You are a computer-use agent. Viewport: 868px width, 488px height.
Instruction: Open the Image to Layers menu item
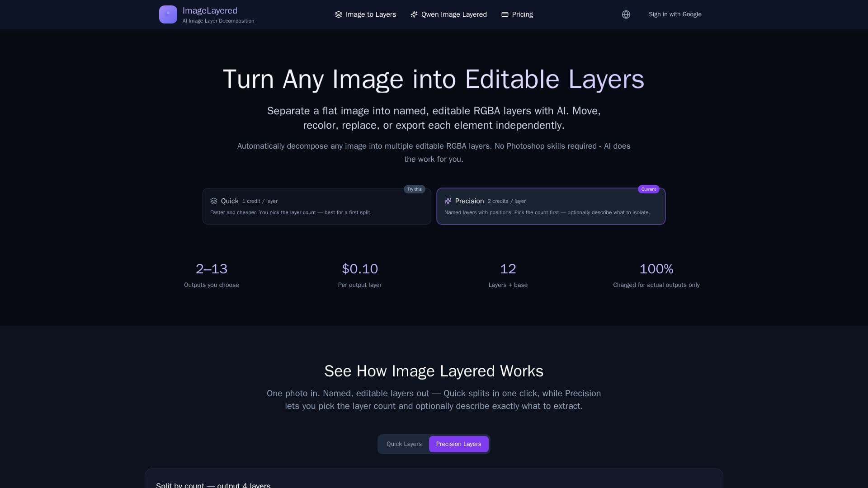[x=365, y=14]
